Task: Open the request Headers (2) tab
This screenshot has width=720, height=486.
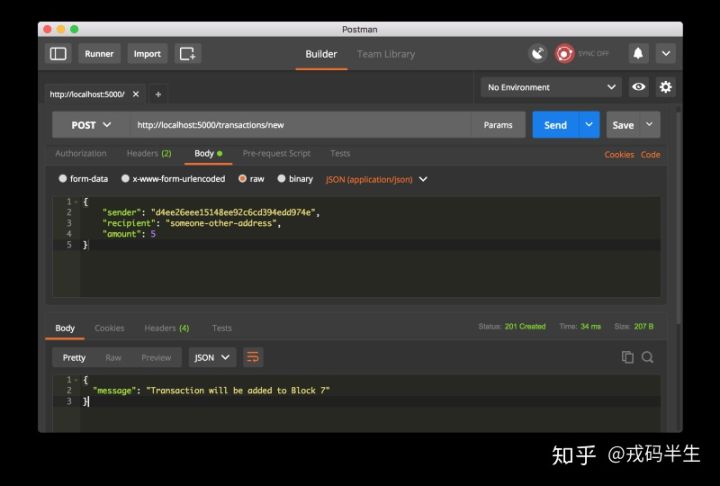Action: click(x=148, y=153)
